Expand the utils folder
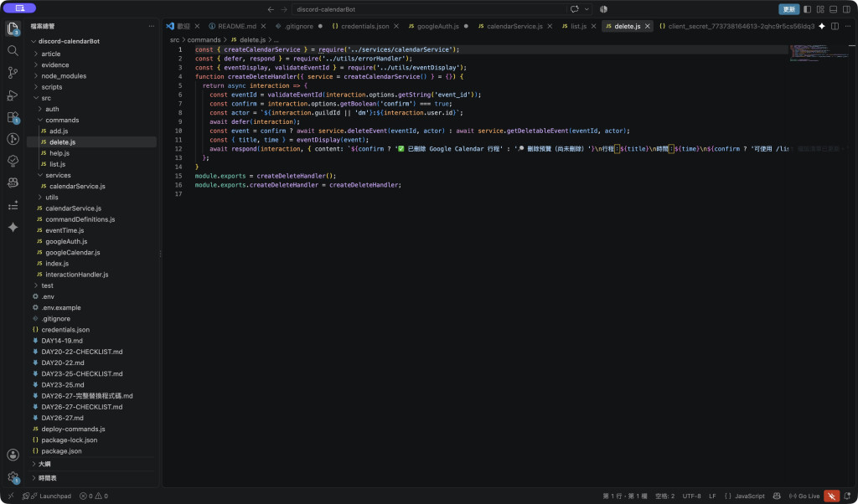Screen dimensions: 858x504 tap(52, 198)
